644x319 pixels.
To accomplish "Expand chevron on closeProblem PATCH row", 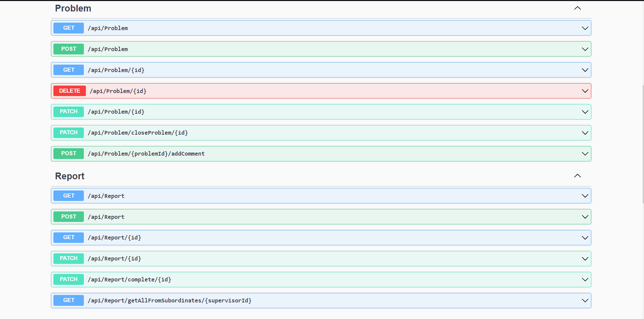I will coord(585,133).
